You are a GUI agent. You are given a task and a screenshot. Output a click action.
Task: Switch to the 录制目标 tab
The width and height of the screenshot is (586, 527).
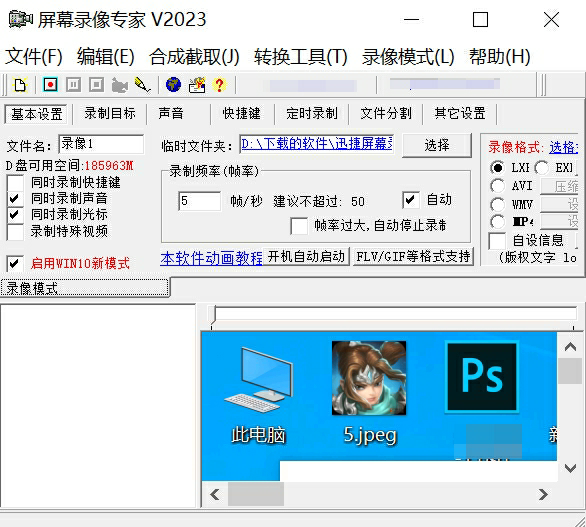point(110,113)
